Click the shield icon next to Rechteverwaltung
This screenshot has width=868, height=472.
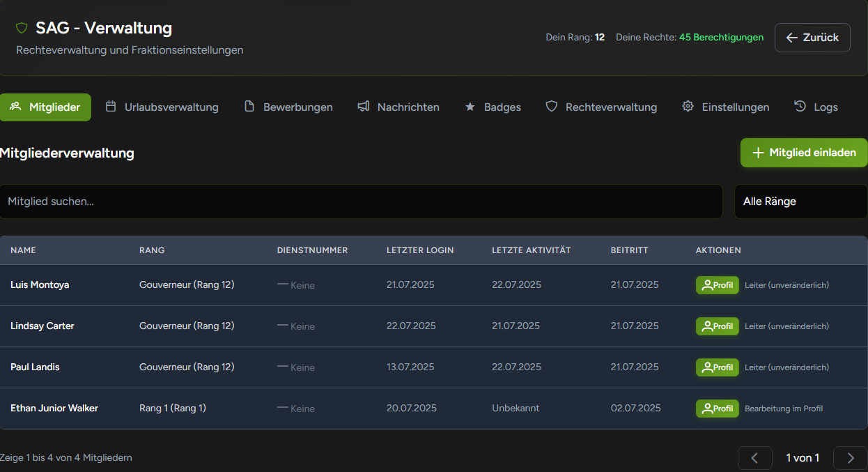552,107
